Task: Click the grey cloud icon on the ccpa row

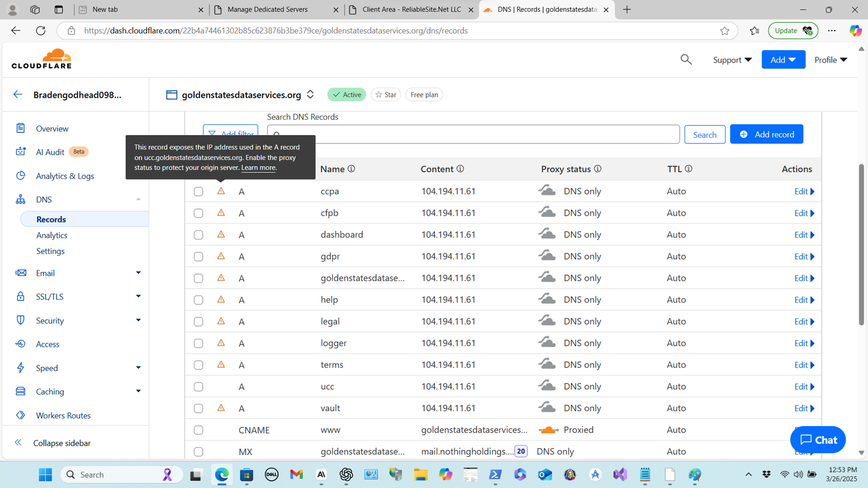Action: tap(547, 190)
